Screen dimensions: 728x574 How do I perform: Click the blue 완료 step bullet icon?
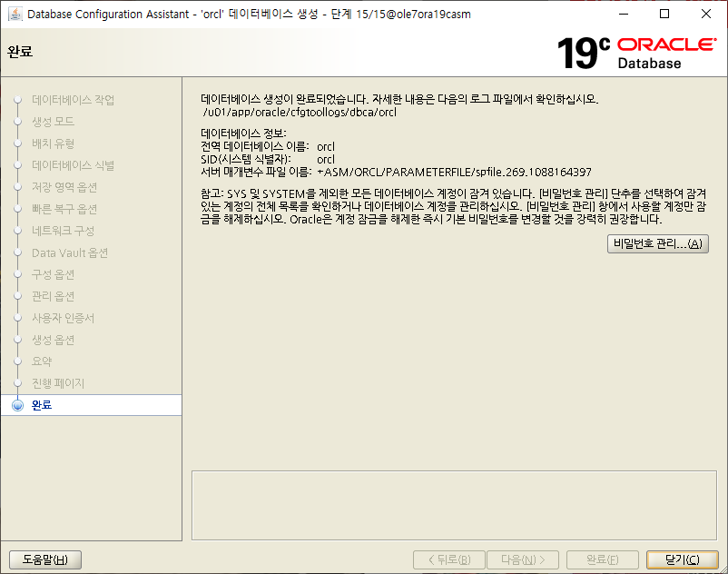(17, 405)
